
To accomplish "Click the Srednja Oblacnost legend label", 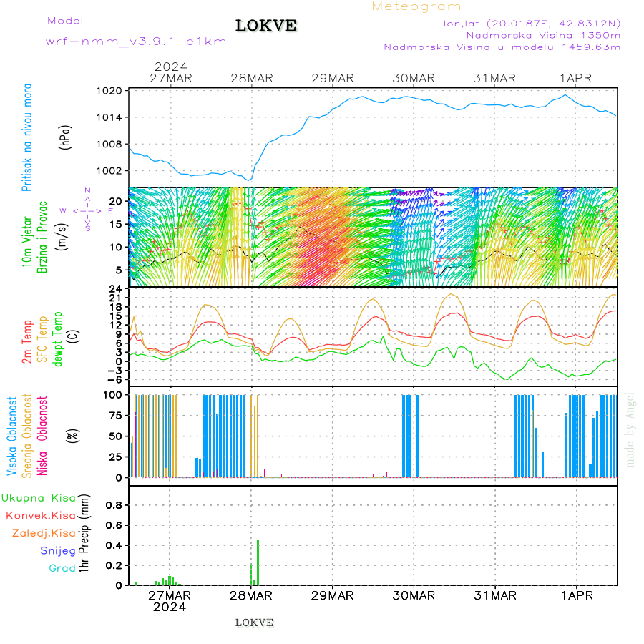I will (x=27, y=436).
